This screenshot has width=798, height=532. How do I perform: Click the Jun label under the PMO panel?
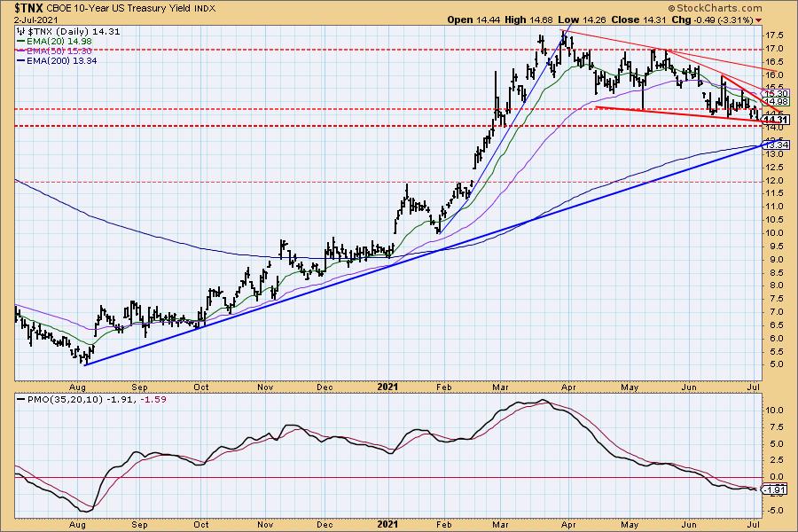point(689,524)
